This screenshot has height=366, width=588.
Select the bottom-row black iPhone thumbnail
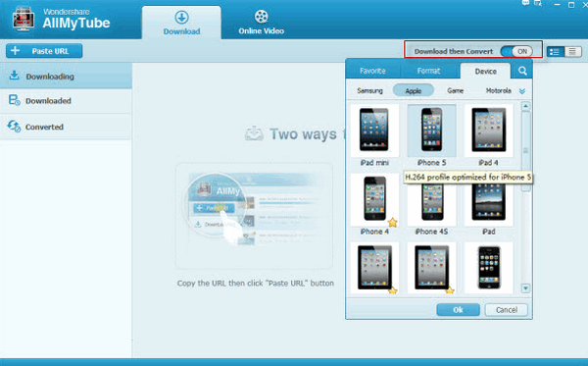(x=489, y=268)
